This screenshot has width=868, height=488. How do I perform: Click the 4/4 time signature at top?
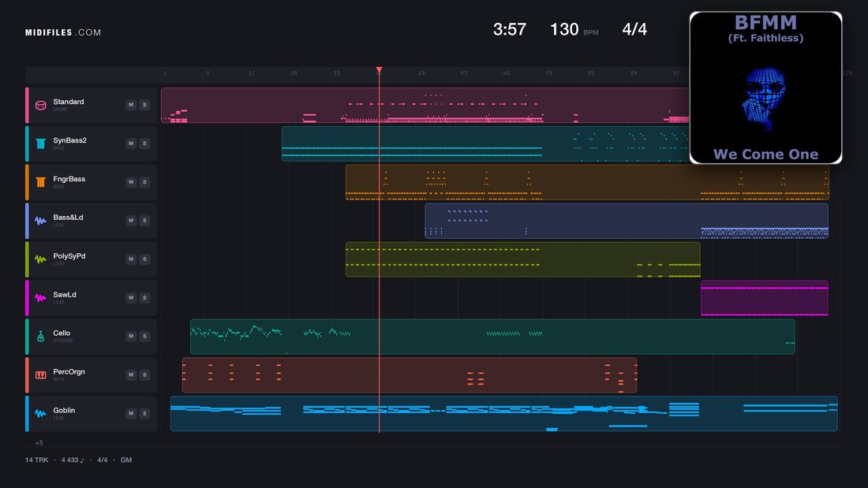[634, 29]
